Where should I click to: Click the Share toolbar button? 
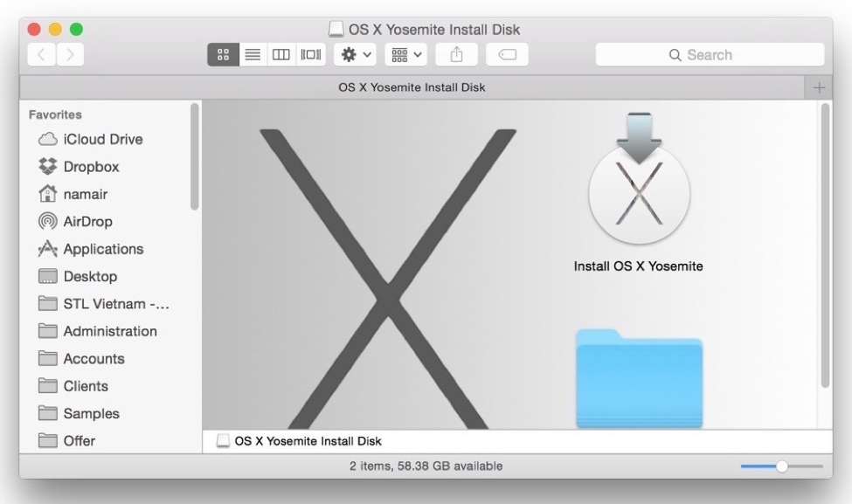click(456, 54)
